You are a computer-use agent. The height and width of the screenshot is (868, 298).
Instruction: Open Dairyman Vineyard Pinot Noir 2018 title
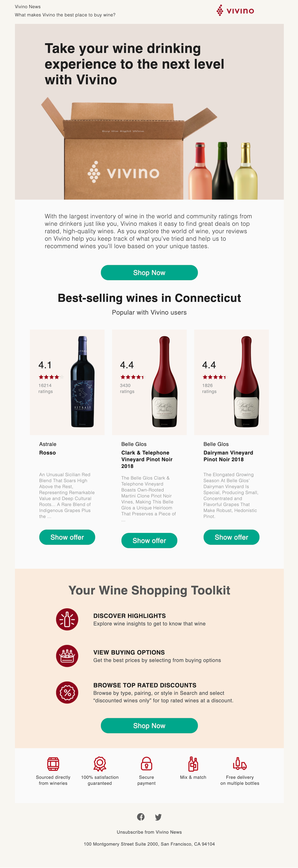(228, 456)
